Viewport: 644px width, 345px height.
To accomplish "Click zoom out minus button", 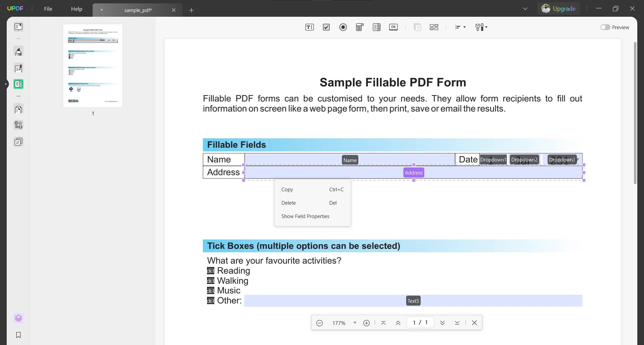I will (320, 323).
